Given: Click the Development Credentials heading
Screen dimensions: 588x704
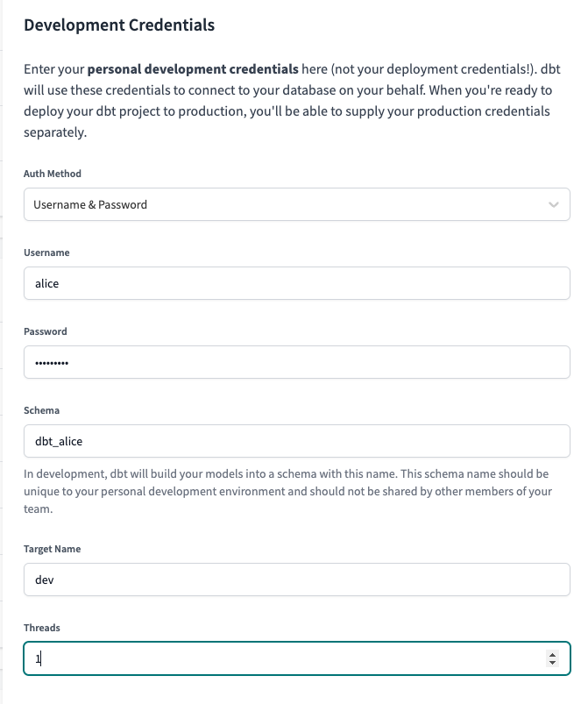Looking at the screenshot, I should [x=119, y=25].
